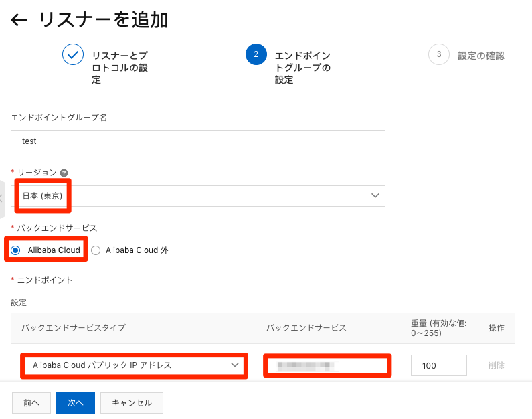
Task: Click the step 3 circle icon
Action: pos(439,55)
